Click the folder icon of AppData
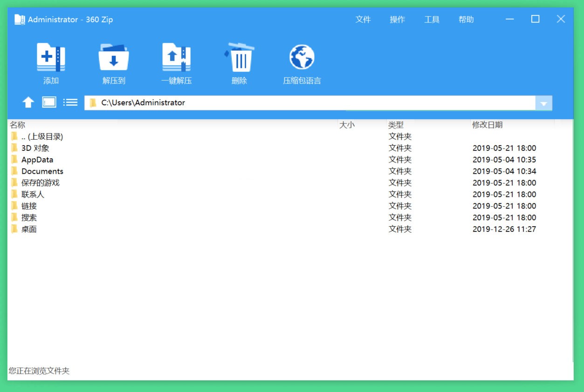 14,160
